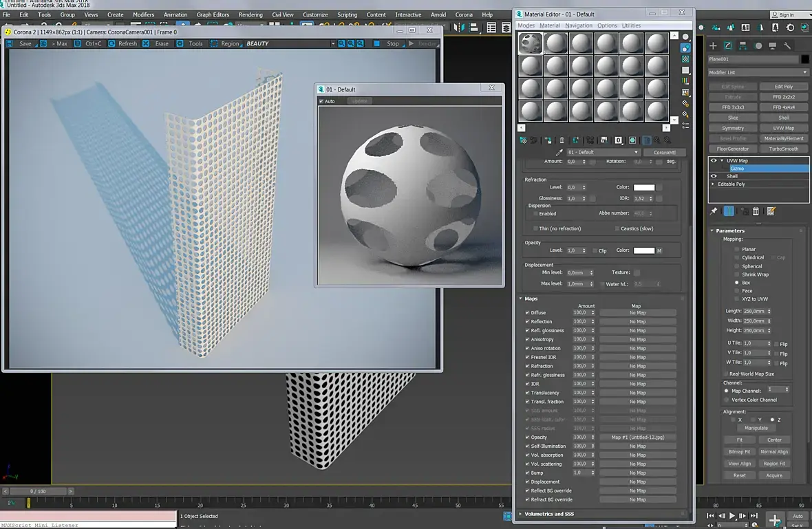Open the Modifier List dropdown
This screenshot has width=812, height=529.
tap(758, 72)
